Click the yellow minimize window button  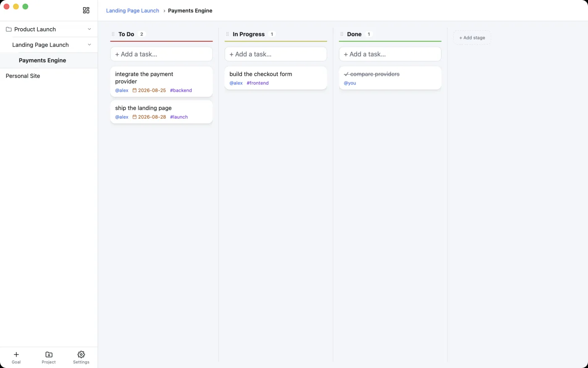tap(16, 6)
